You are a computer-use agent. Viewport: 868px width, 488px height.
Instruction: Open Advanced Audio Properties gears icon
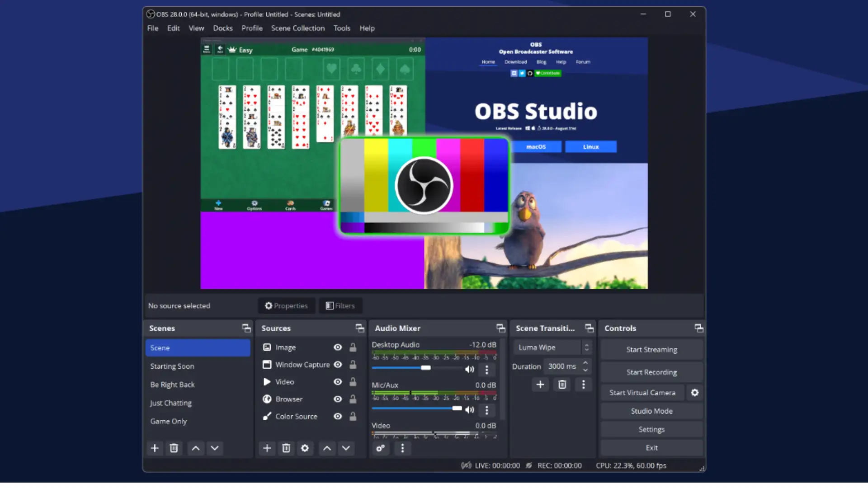pos(380,448)
